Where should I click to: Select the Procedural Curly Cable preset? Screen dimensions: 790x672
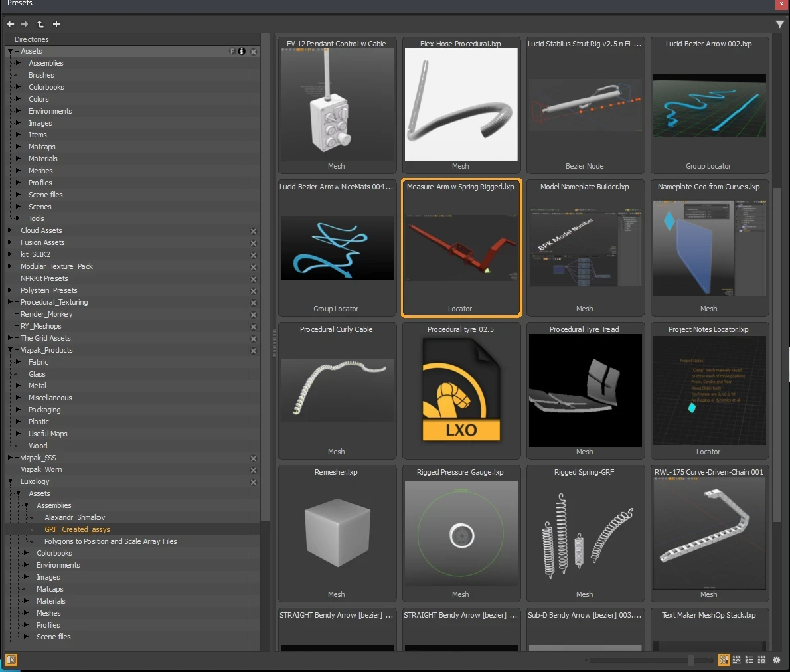click(337, 390)
